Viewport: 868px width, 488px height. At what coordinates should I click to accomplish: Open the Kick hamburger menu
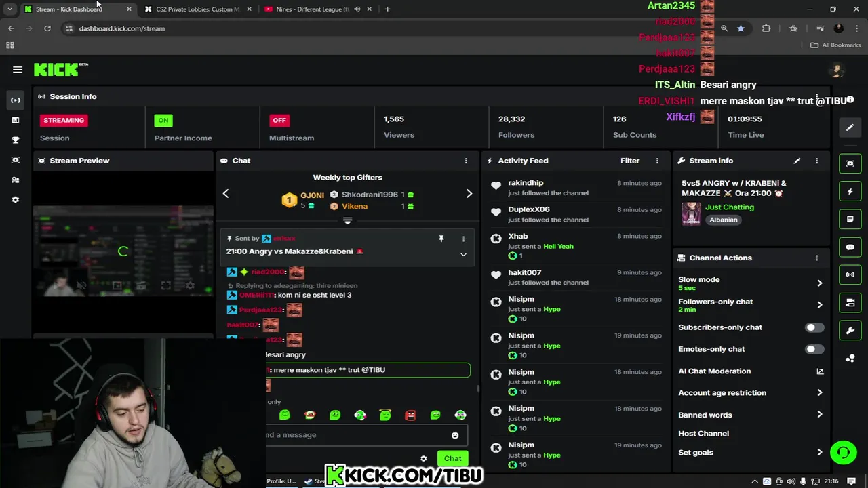(18, 69)
